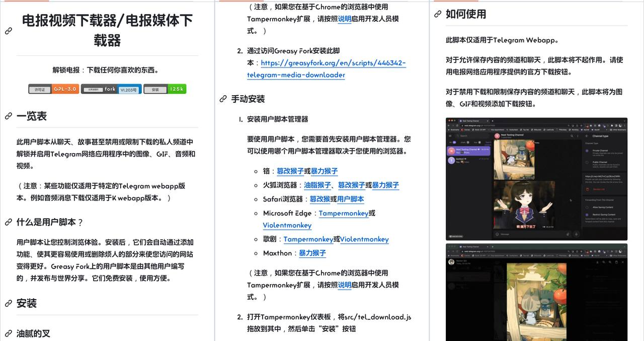Click the anchor icon beside 手动安装 heading
The width and height of the screenshot is (644, 341).
tap(223, 99)
